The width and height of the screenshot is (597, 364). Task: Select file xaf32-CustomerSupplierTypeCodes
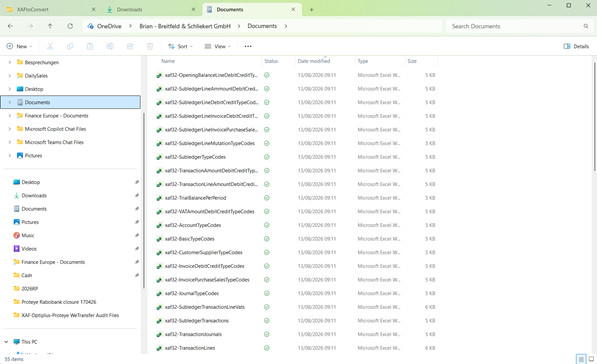click(204, 252)
